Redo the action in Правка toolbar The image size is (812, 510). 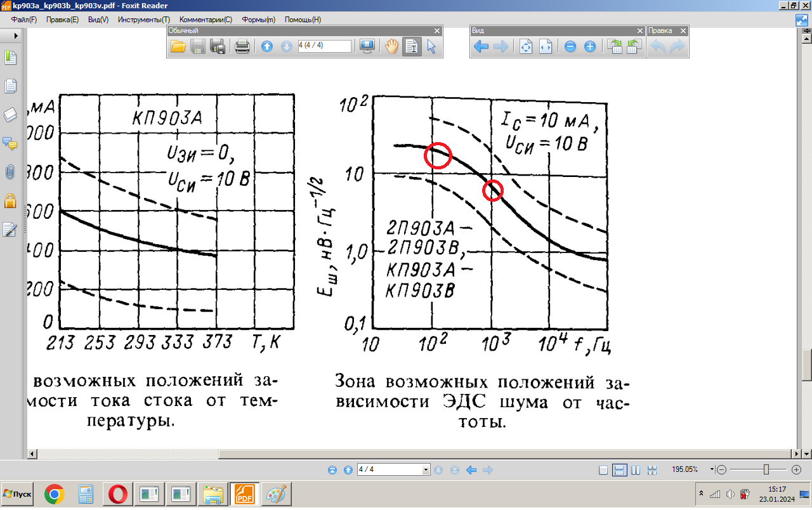pos(678,46)
